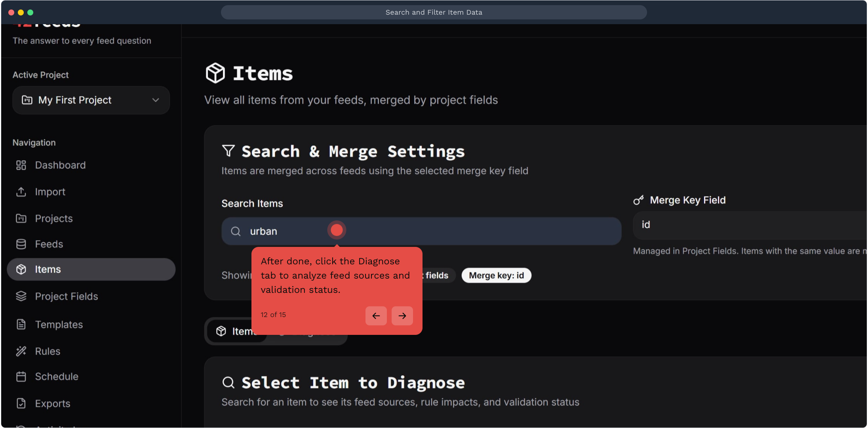The height and width of the screenshot is (428, 868).
Task: Go to next tour step arrow
Action: tap(402, 316)
